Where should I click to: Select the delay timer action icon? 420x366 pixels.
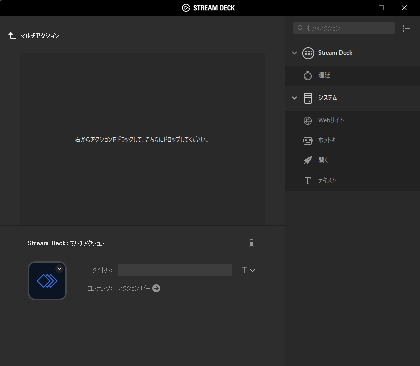pos(308,75)
